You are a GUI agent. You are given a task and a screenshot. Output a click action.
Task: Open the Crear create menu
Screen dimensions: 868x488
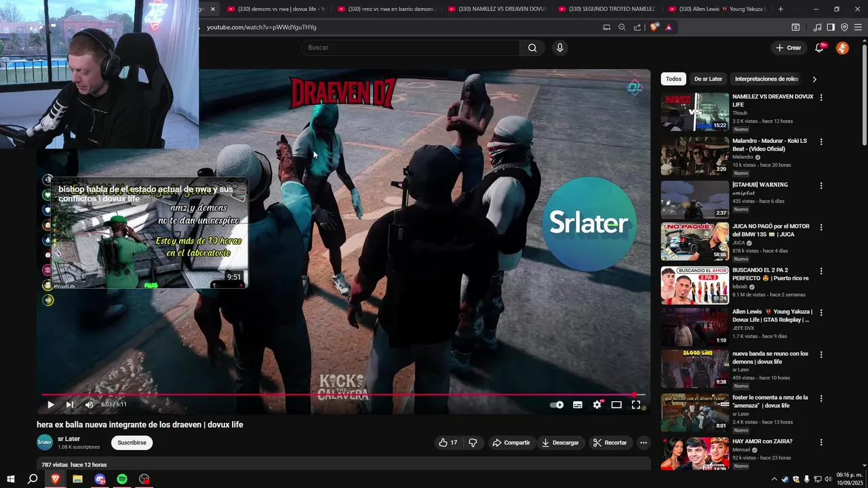(789, 47)
